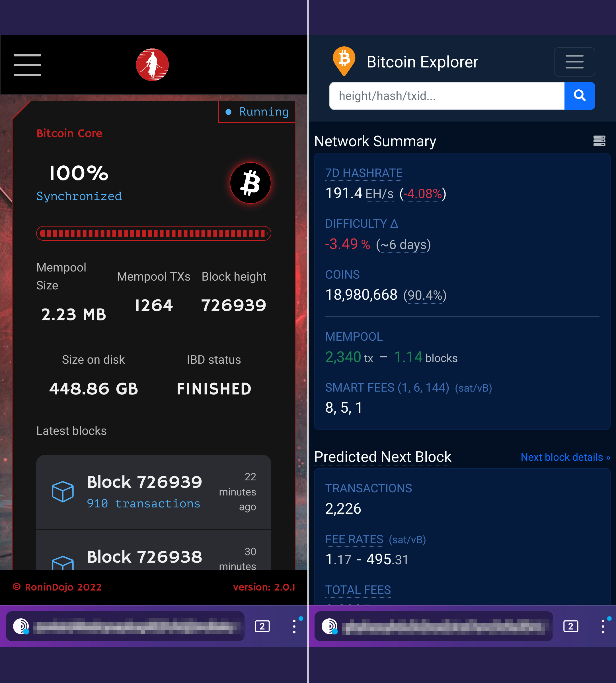
Task: Click the Latest blocks heading
Action: coord(71,431)
